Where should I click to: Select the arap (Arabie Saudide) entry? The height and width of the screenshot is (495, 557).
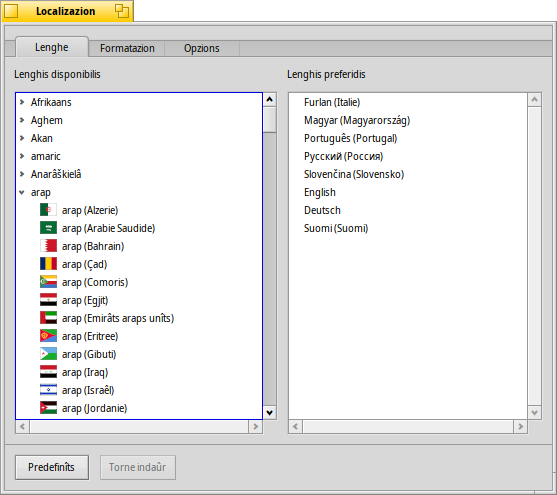coord(139,228)
